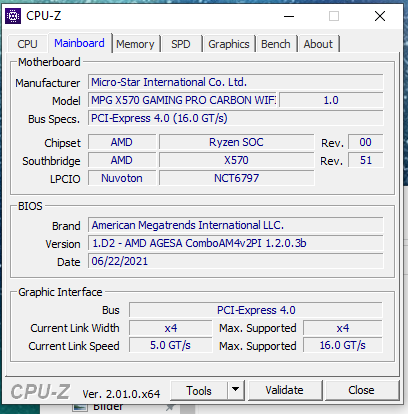
Task: Click the CPU-Z application icon in title bar
Action: coord(13,16)
